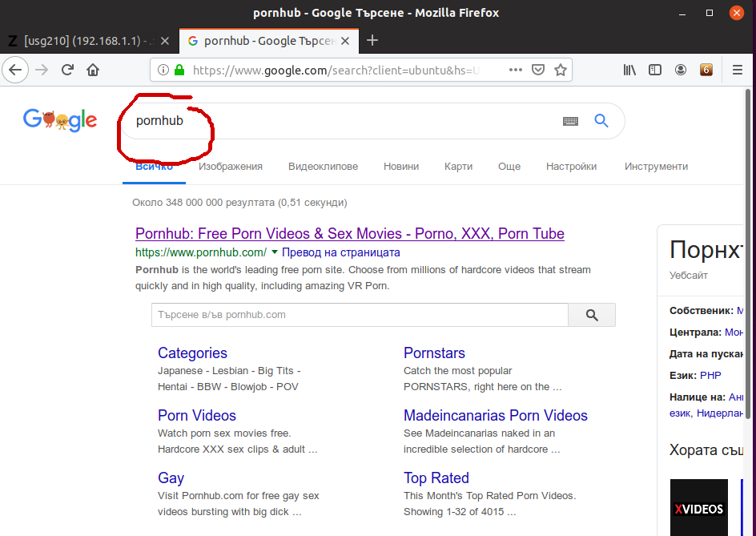Click the site search magnifier button
756x536 pixels.
coord(592,315)
